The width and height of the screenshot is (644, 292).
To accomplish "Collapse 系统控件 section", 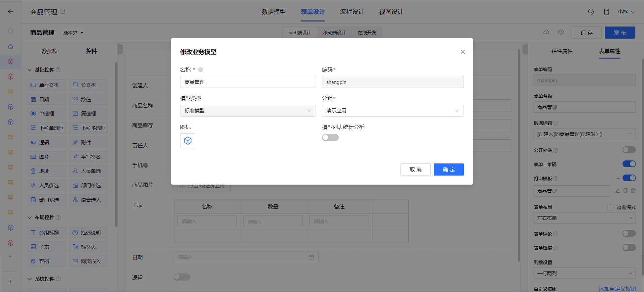I will point(30,279).
